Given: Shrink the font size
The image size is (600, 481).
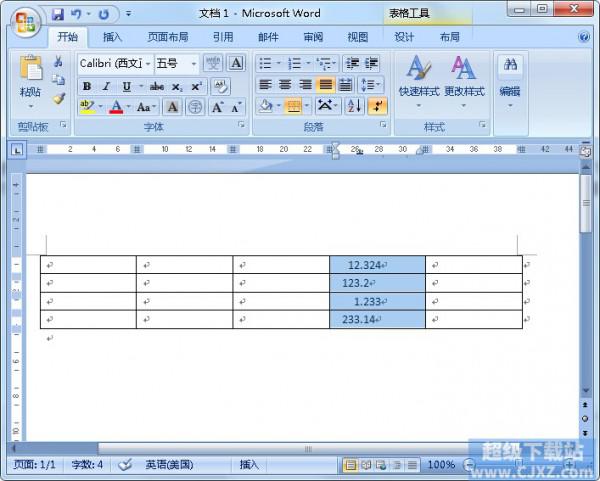Looking at the screenshot, I should 236,107.
